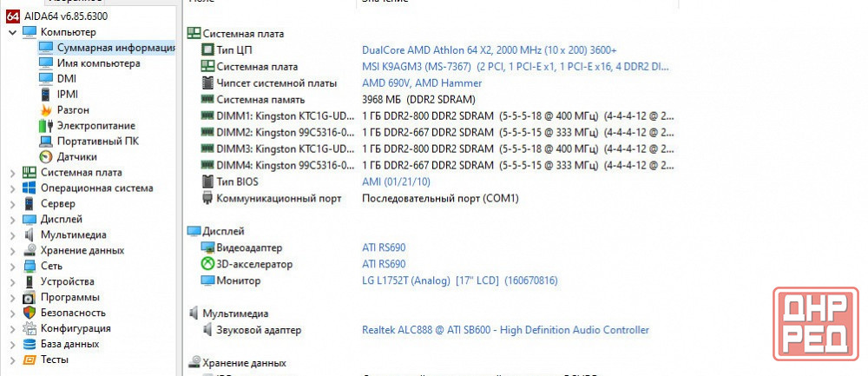868x376 pixels.
Task: Select the Конфигурация tree label
Action: pyautogui.click(x=76, y=328)
